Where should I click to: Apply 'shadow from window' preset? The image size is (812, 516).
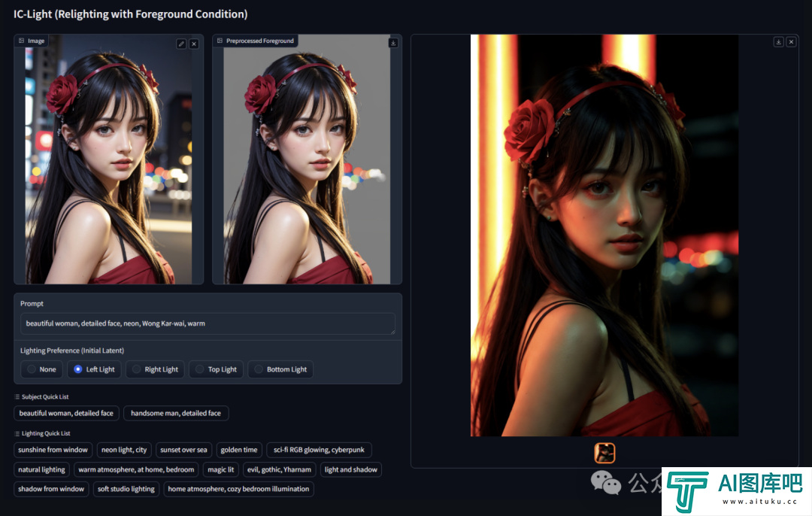pyautogui.click(x=51, y=488)
